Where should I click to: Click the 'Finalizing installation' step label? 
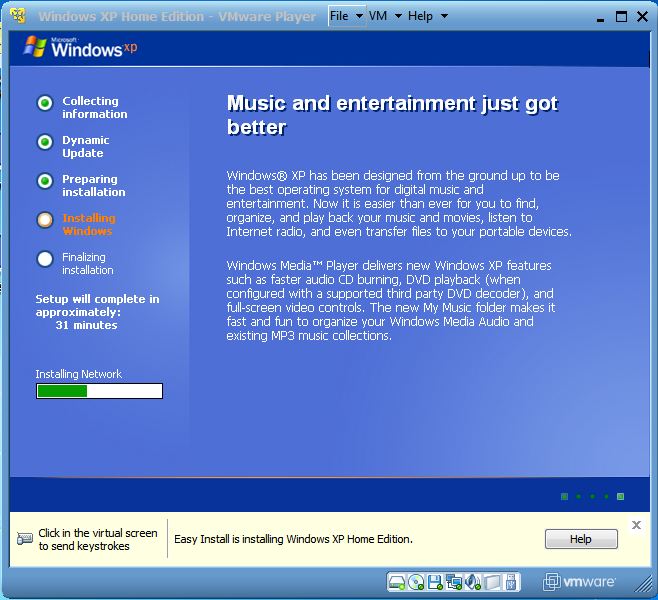click(x=88, y=263)
